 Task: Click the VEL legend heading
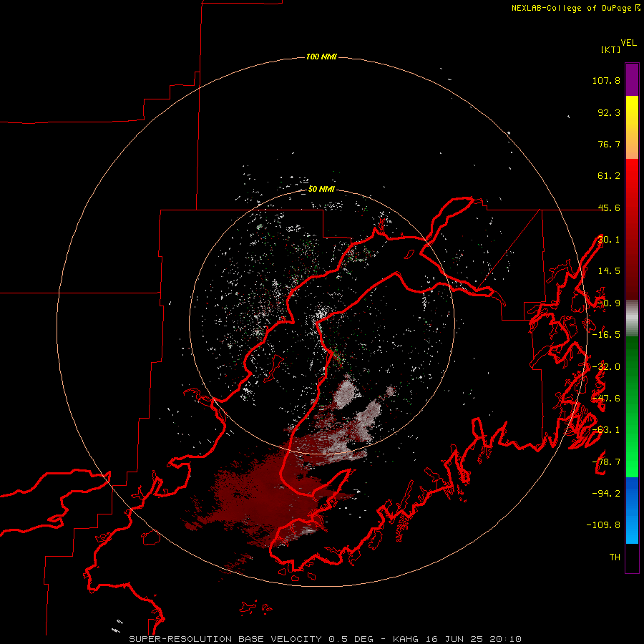point(628,43)
